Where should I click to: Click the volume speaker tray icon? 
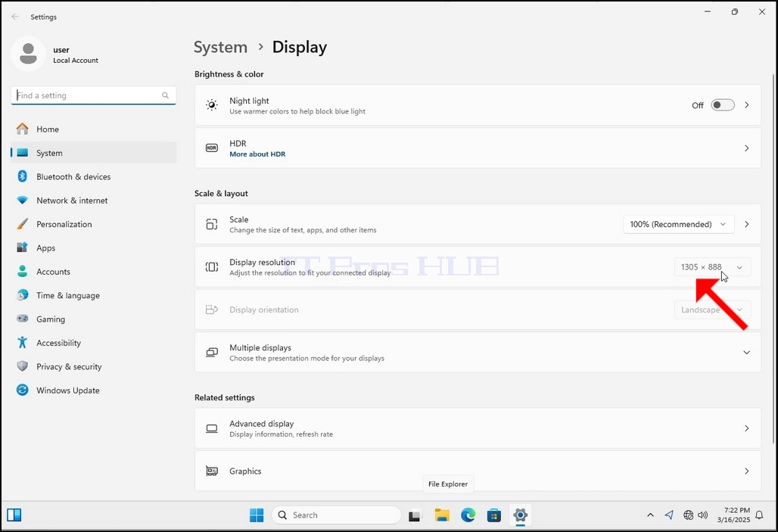pos(702,515)
